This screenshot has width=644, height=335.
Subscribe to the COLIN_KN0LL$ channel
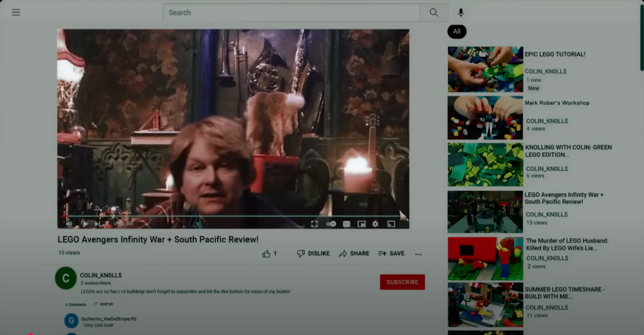[x=402, y=282]
